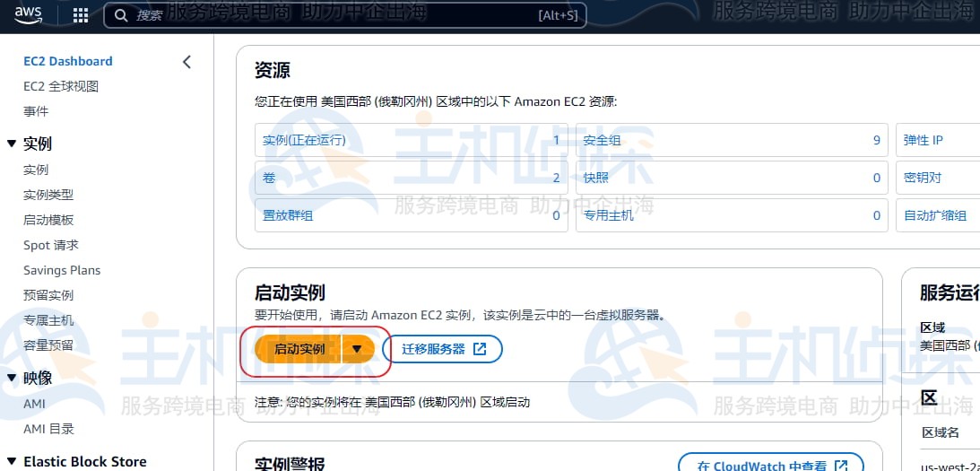Open EC2 全球视图 in sidebar
The width and height of the screenshot is (980, 471).
point(61,86)
